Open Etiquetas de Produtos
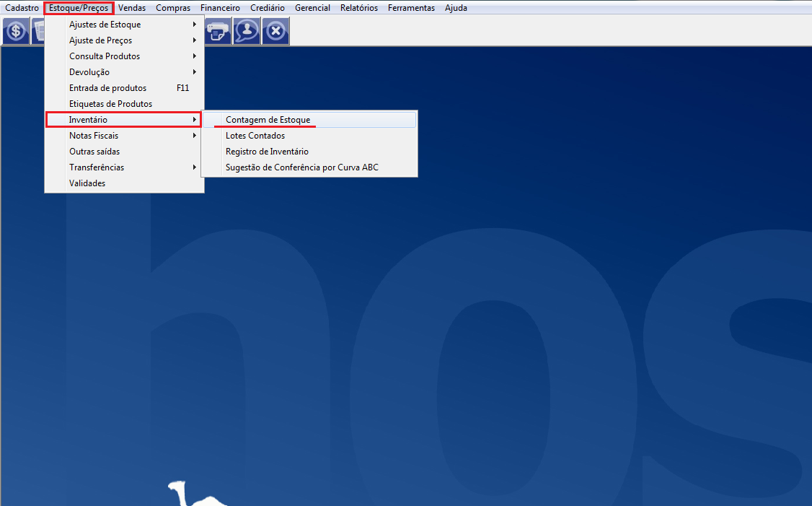This screenshot has height=506, width=812. 110,104
